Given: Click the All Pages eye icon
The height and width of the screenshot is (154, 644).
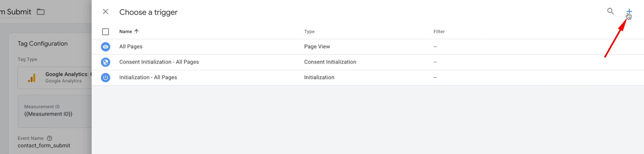Looking at the screenshot, I should (x=105, y=47).
